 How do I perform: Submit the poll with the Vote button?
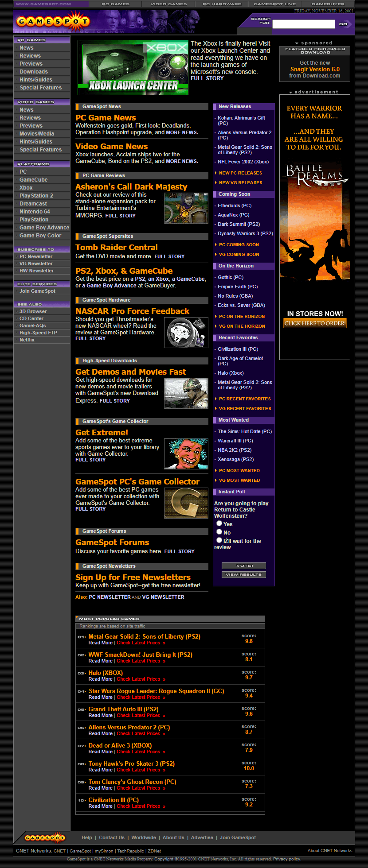[x=244, y=566]
